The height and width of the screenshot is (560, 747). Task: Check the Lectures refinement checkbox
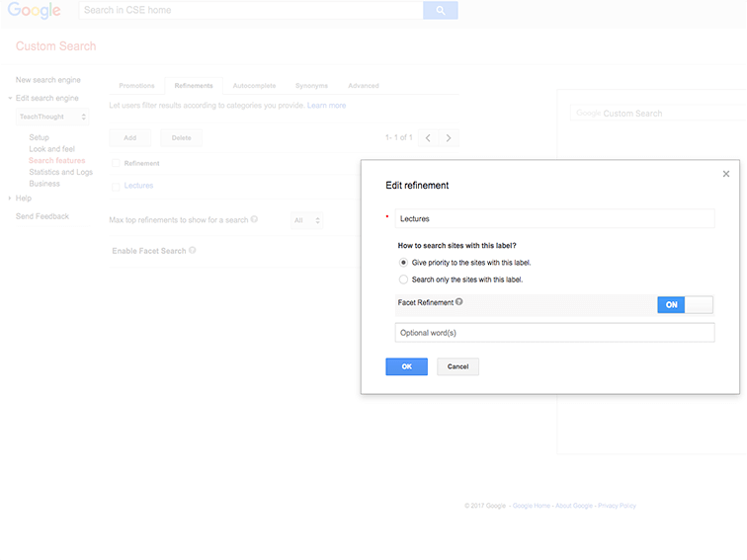116,186
